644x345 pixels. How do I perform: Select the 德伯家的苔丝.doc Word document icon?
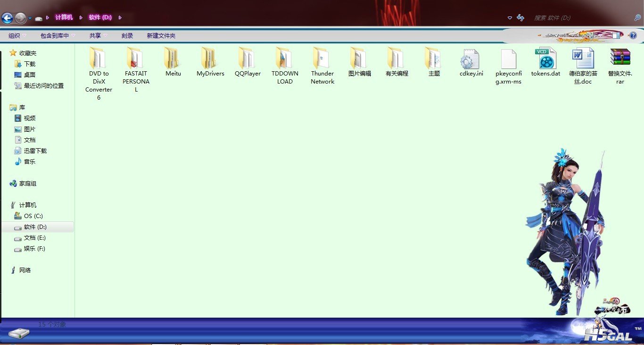click(x=583, y=59)
